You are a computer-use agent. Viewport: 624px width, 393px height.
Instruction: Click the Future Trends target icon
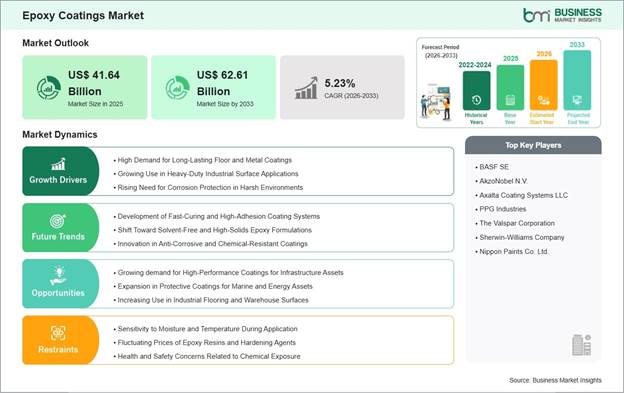pyautogui.click(x=58, y=221)
